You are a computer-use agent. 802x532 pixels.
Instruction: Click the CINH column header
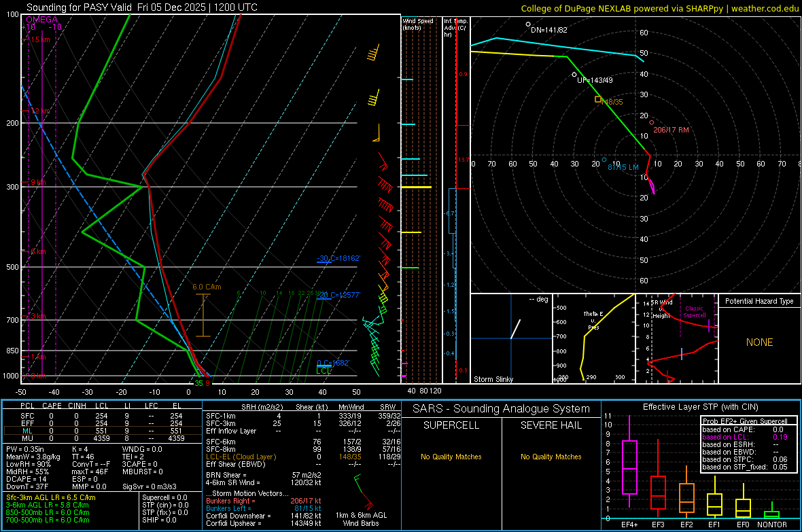[77, 406]
